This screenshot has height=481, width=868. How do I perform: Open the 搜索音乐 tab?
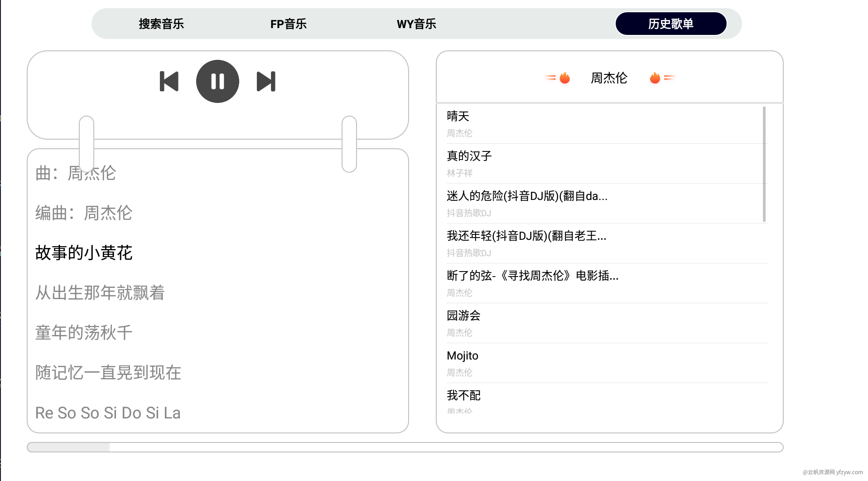coord(161,24)
